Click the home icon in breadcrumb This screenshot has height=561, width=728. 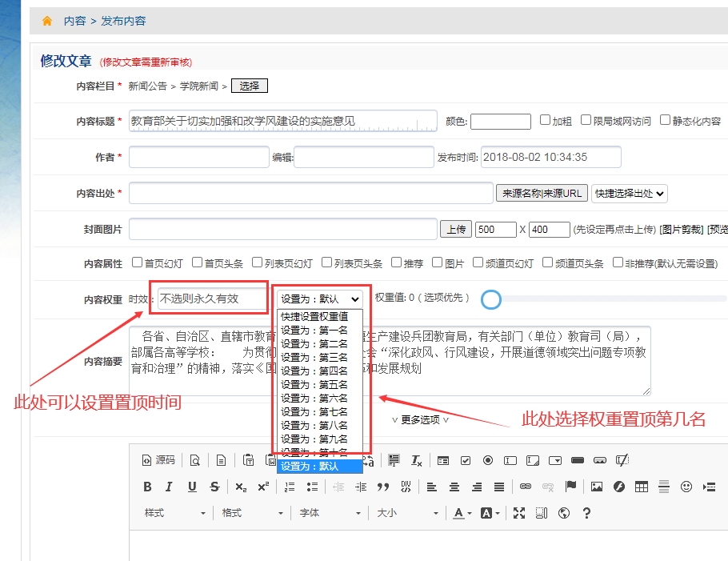(x=47, y=21)
